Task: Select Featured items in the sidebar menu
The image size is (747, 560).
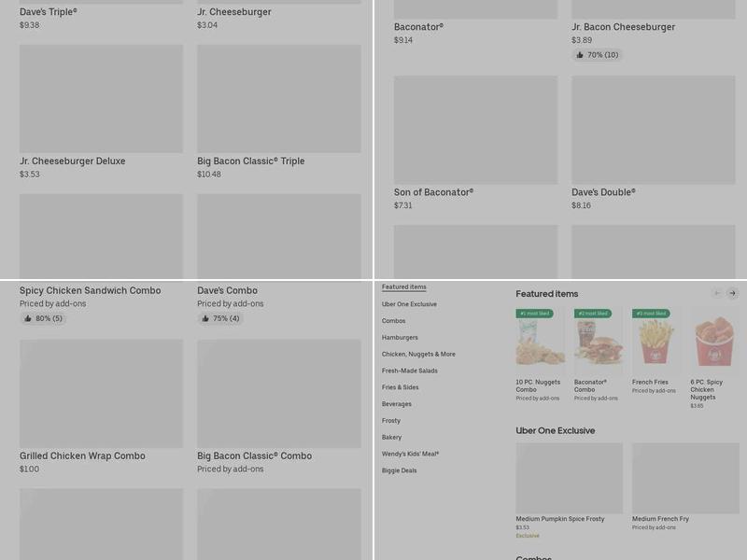Action: 404,287
